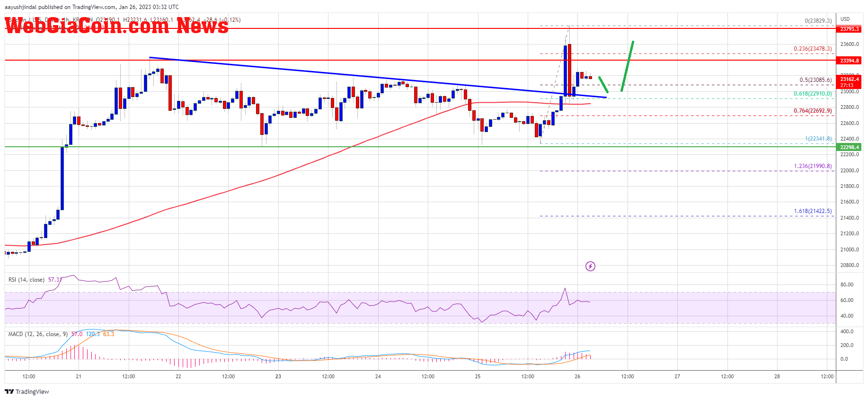Viewport: 868px width, 400px height.
Task: Select the Fibonacci 0.236(23478.3) label
Action: (813, 49)
